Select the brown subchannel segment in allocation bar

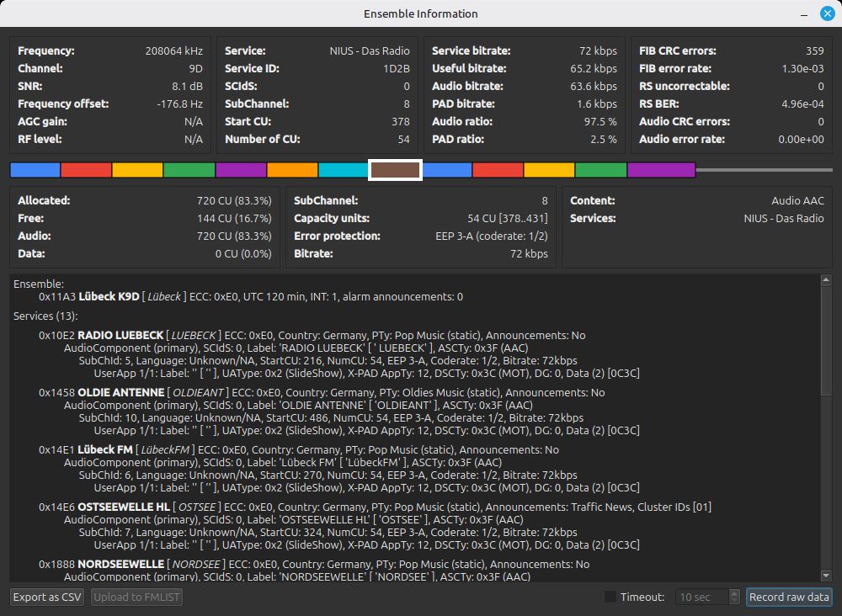pos(395,170)
